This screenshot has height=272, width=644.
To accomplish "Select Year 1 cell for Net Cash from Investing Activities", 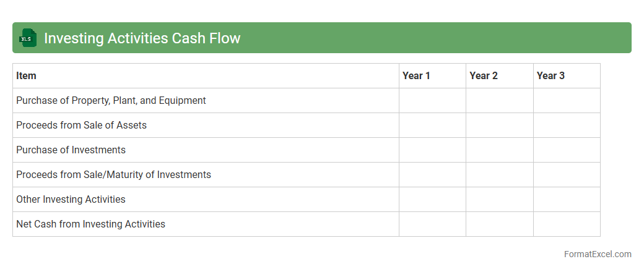I will point(432,224).
